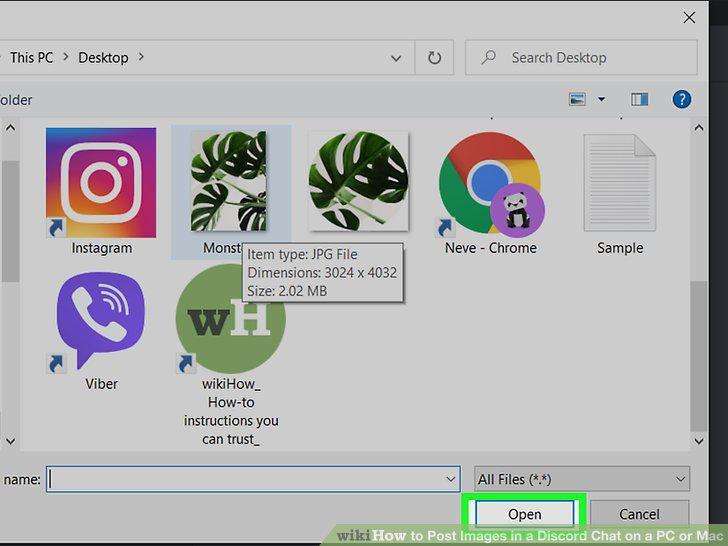Select the Instagram shortcut icon
Viewport: 728px width, 546px height.
tap(101, 182)
